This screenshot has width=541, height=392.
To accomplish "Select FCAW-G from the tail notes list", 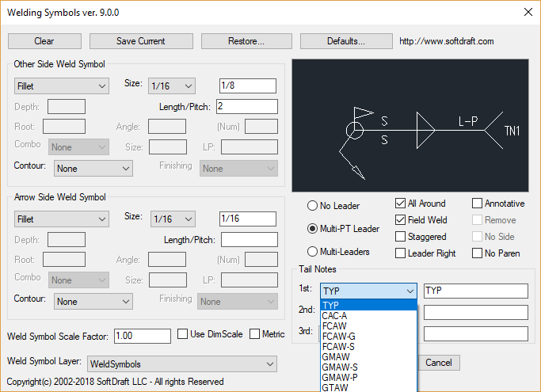I will tap(338, 337).
